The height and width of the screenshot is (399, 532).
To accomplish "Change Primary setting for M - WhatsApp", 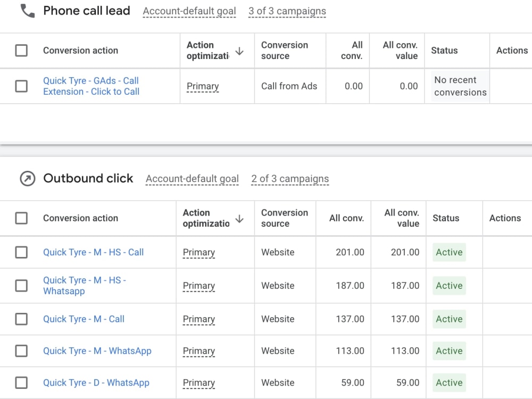I will coord(199,351).
